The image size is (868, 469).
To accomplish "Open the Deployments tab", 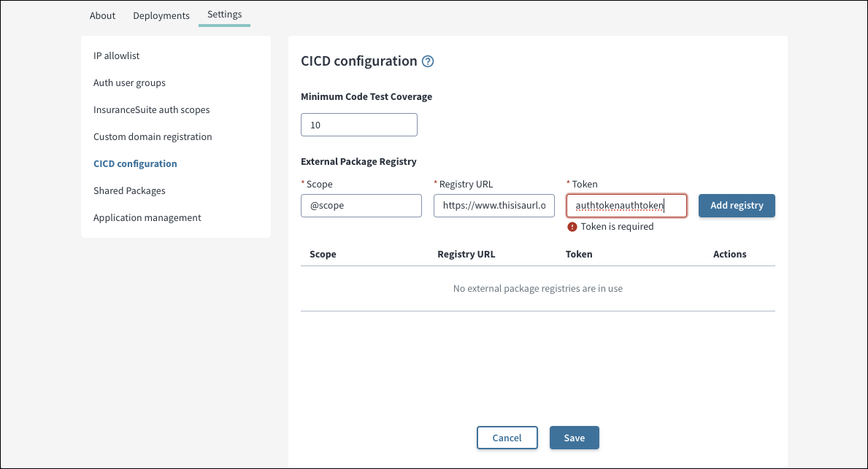I will [161, 15].
